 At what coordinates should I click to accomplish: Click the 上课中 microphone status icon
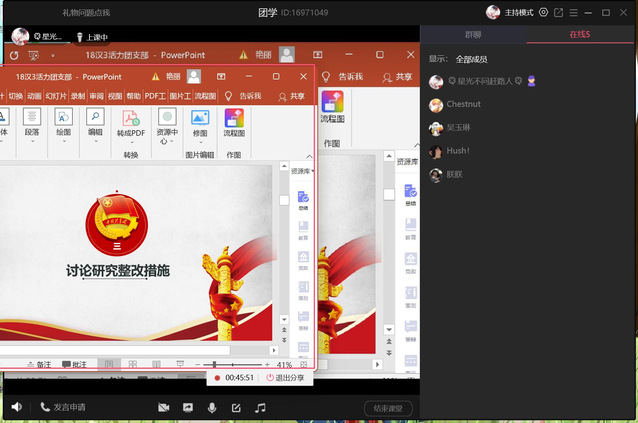click(80, 37)
